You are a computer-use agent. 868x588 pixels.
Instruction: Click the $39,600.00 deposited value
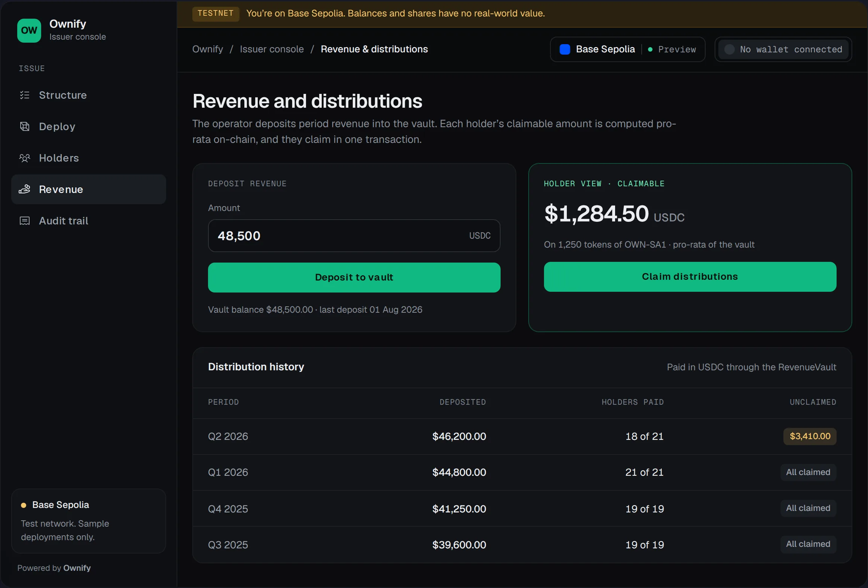[x=459, y=545]
